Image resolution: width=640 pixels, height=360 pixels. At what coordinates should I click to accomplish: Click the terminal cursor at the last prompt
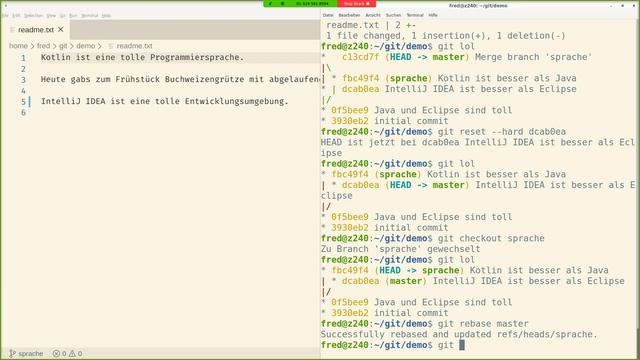click(x=462, y=345)
